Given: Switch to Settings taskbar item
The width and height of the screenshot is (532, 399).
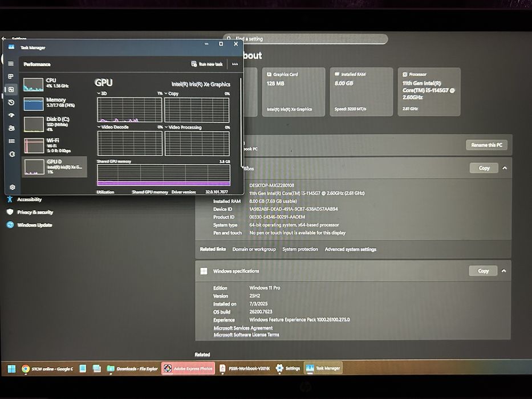Looking at the screenshot, I should 288,368.
